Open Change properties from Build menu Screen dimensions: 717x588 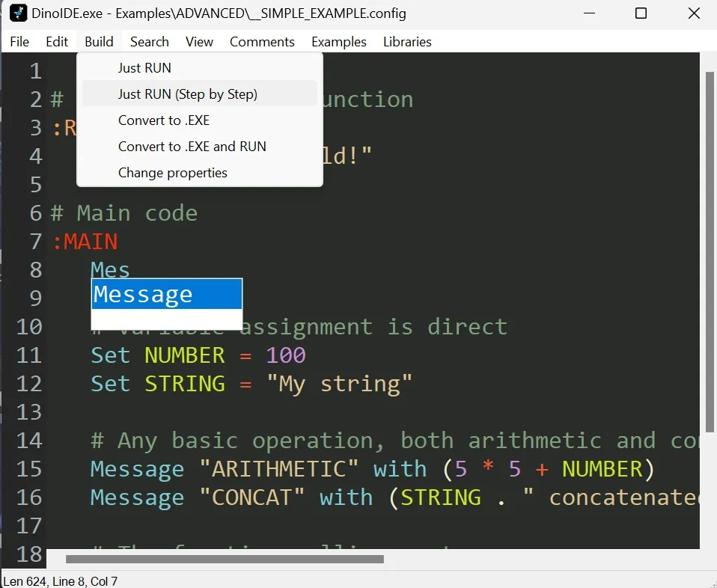point(172,173)
